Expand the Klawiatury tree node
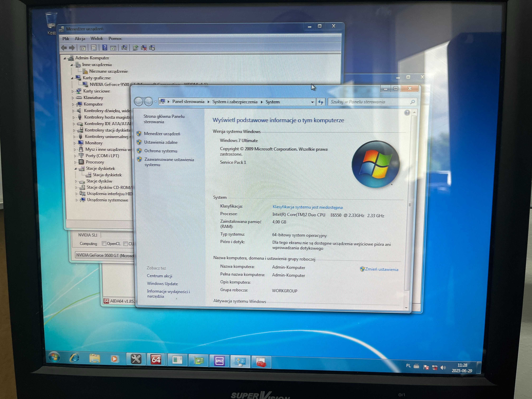Image resolution: width=532 pixels, height=399 pixels. [x=73, y=98]
